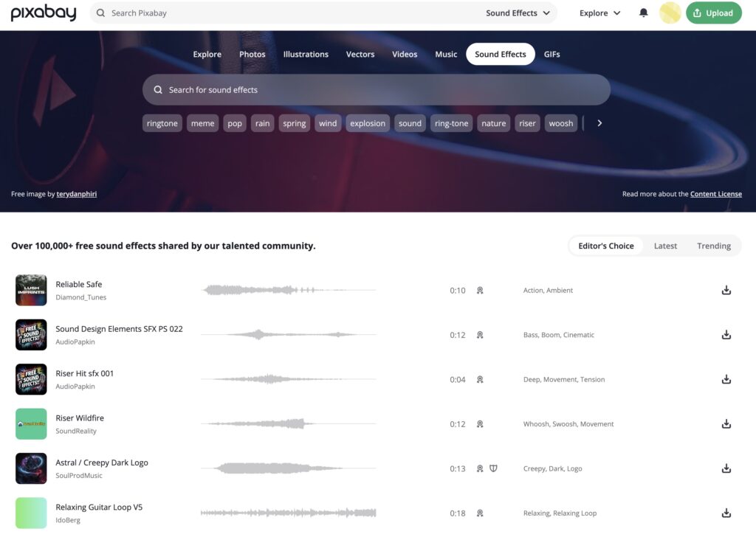Viewport: 756px width, 537px height.
Task: Open the Sound Effects search type dropdown
Action: (x=518, y=13)
